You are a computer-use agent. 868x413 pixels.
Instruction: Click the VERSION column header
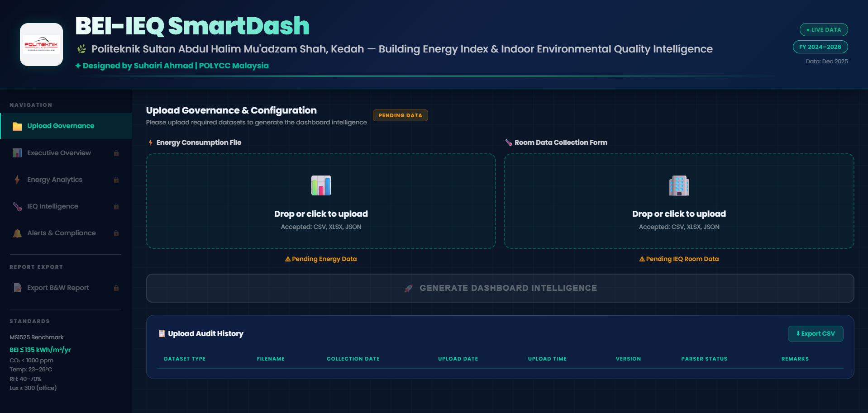click(x=628, y=359)
